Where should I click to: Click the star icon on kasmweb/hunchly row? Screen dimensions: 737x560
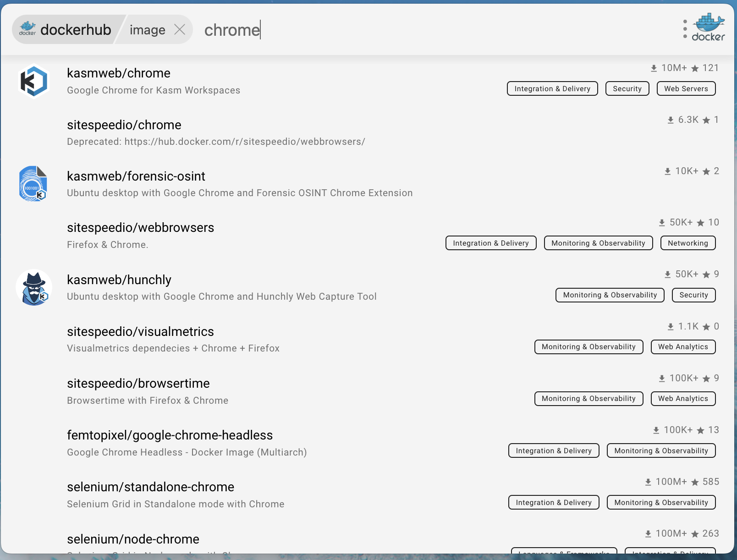pyautogui.click(x=706, y=275)
